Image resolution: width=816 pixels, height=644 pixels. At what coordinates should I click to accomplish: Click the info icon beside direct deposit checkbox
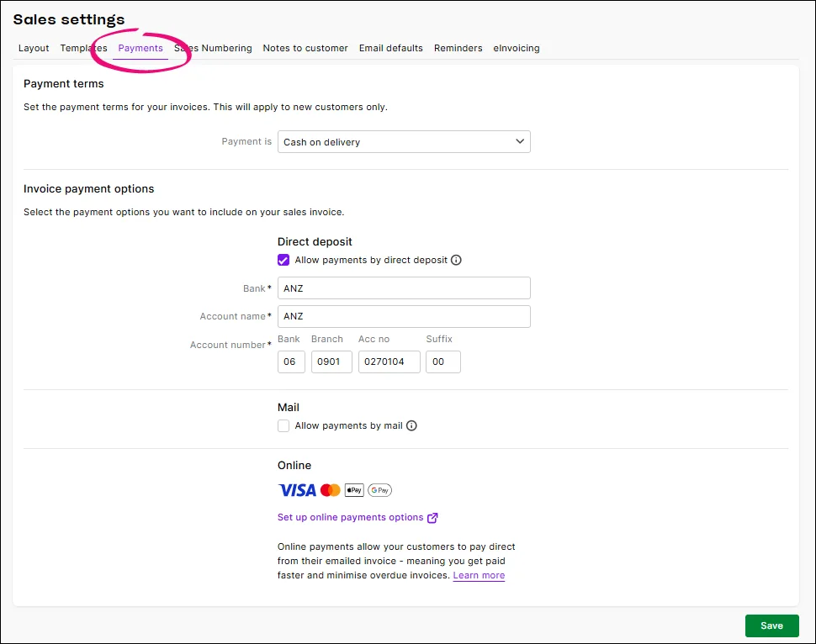[456, 261]
